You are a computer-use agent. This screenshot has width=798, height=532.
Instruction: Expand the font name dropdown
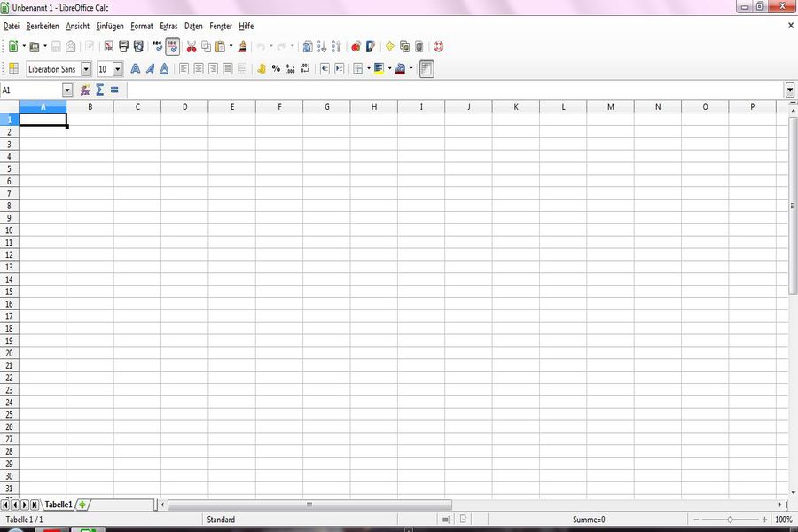(86, 69)
